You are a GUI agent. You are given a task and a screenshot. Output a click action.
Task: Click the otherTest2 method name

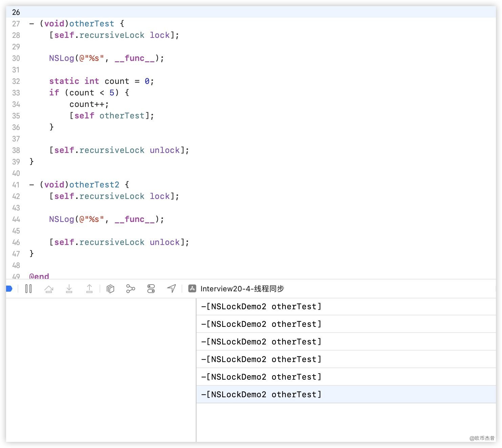click(94, 185)
